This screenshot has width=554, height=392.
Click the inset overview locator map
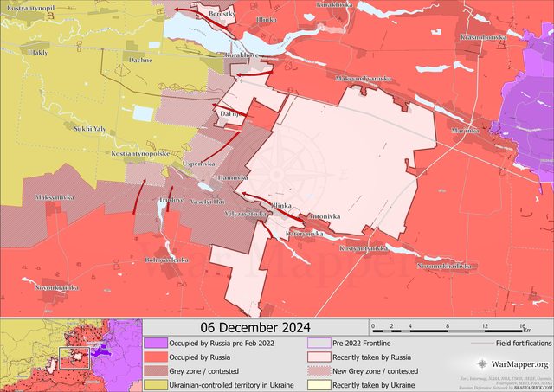[x=70, y=355]
